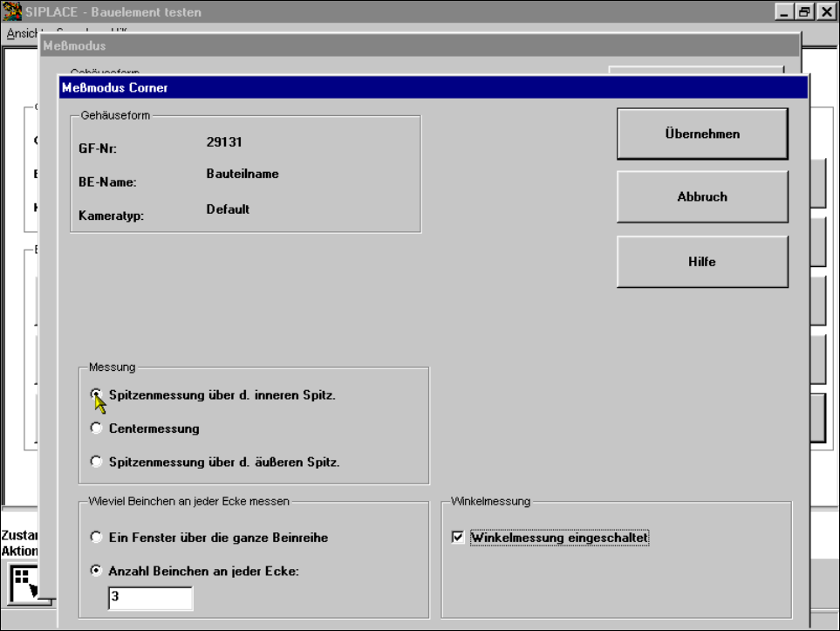Click the GF-Nr value 29131
The image size is (840, 631).
click(x=224, y=142)
